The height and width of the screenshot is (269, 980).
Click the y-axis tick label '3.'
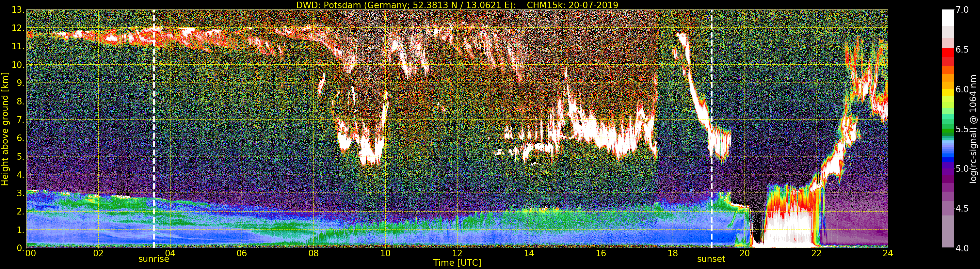tap(20, 193)
